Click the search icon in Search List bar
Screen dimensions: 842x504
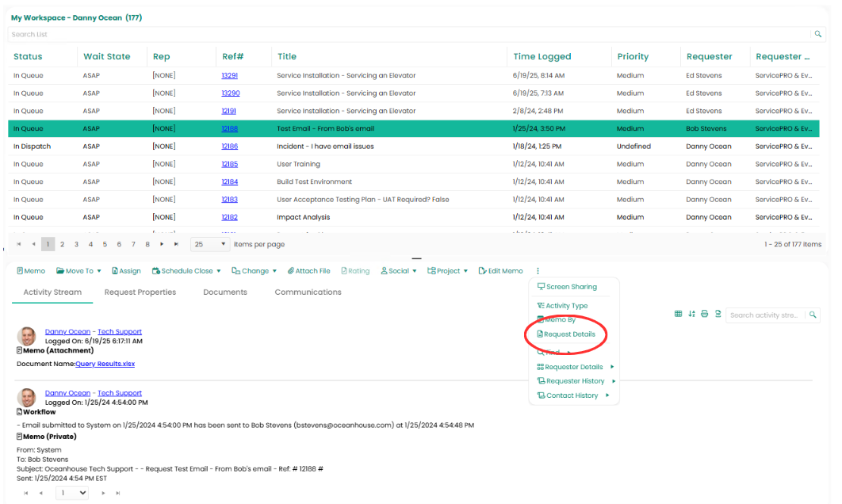coord(818,34)
